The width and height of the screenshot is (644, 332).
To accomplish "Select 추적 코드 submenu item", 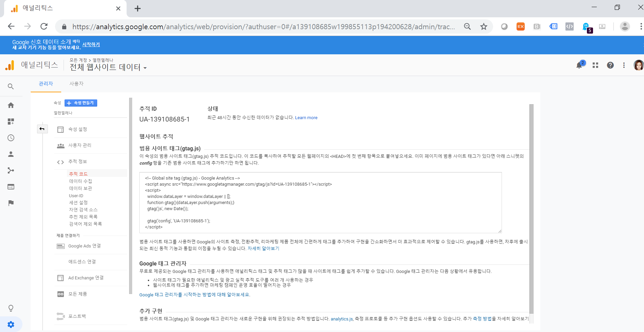I will click(x=78, y=174).
